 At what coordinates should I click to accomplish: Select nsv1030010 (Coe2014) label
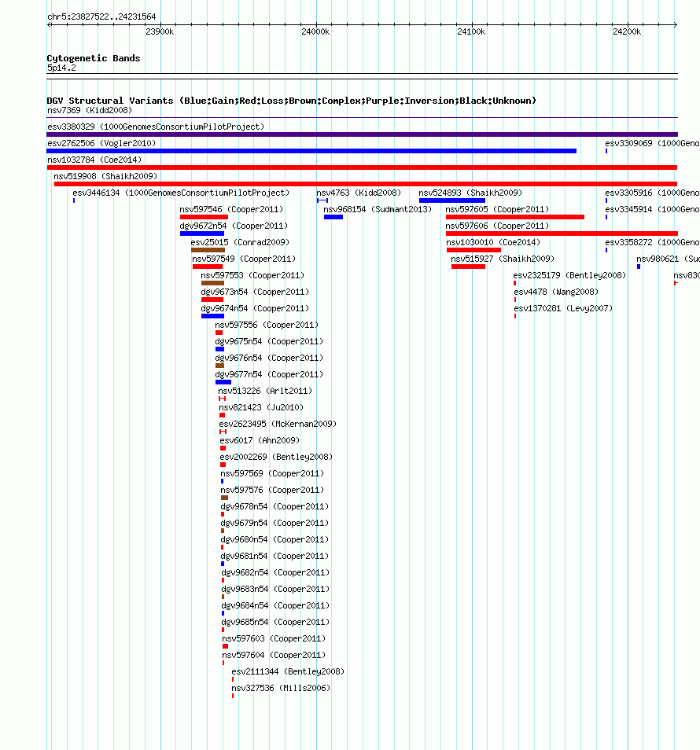493,242
